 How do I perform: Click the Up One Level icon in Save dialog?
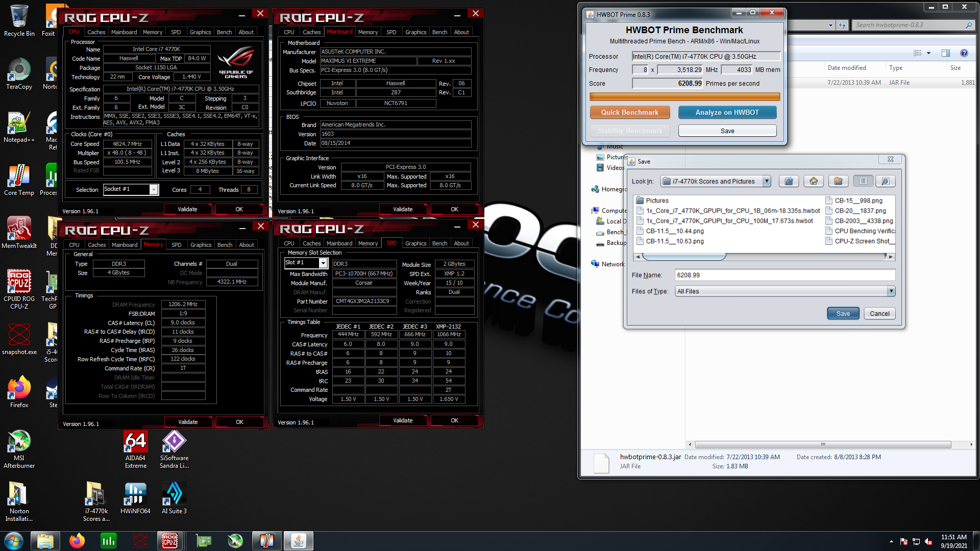click(789, 181)
